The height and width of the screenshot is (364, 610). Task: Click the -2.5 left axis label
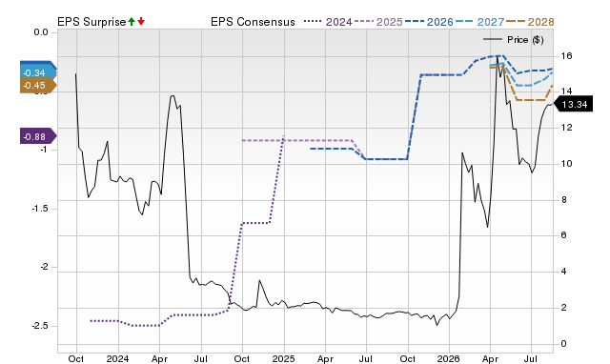pos(40,326)
